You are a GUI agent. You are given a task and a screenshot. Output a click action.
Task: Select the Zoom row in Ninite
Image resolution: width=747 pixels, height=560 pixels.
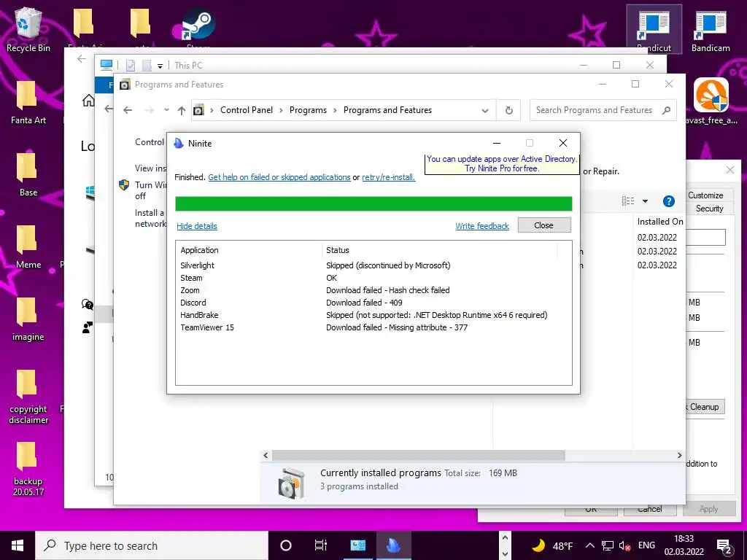373,290
